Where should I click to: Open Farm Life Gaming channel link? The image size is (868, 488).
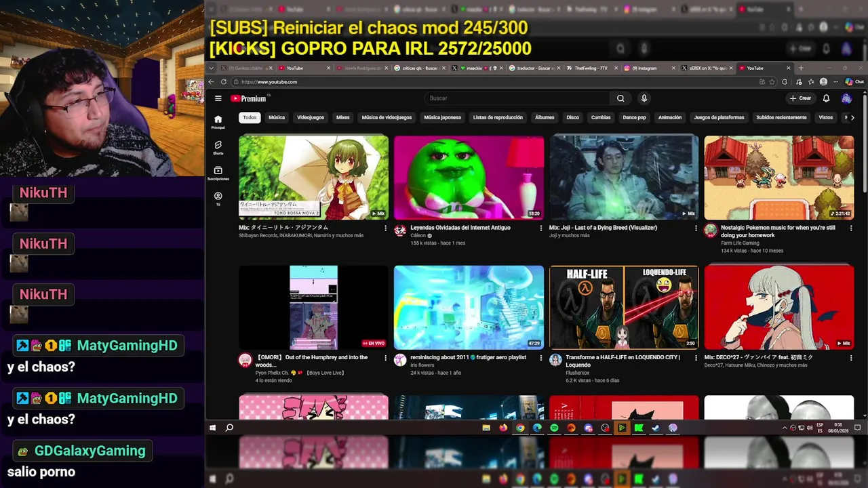[x=740, y=243]
